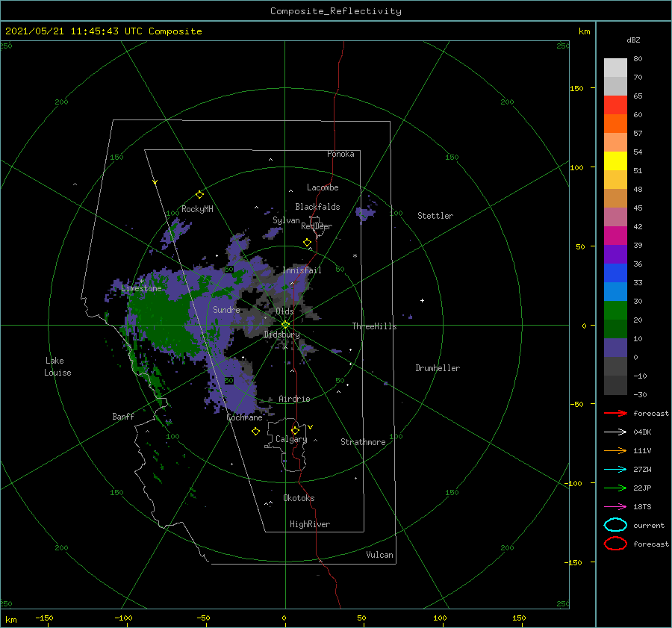Click the Stettler label
Viewport: 672px width, 628px height.
[435, 216]
